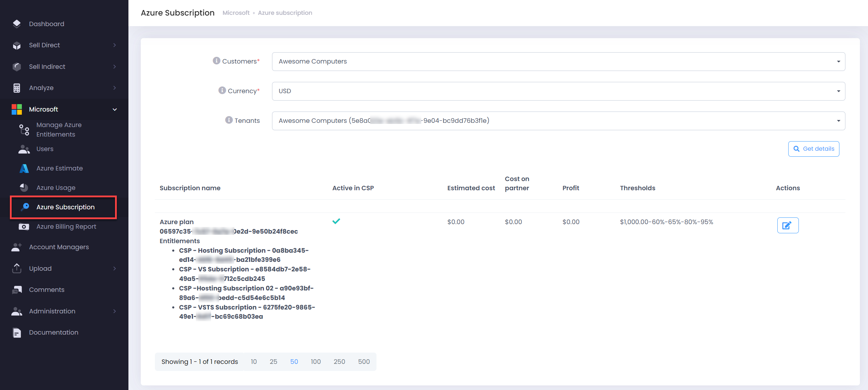Click the Azure subscription breadcrumb link
Image resolution: width=868 pixels, height=390 pixels.
tap(285, 13)
